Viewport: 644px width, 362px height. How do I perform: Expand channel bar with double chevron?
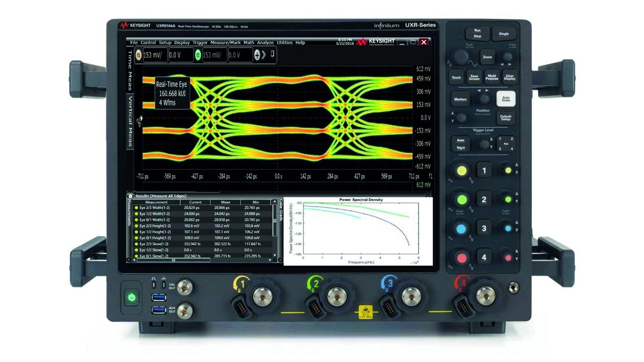(x=263, y=55)
